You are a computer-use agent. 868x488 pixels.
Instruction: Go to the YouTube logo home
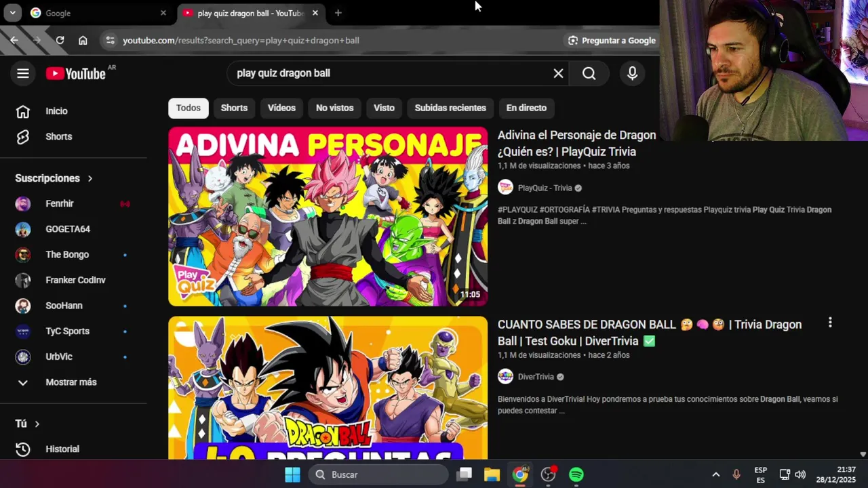[76, 74]
